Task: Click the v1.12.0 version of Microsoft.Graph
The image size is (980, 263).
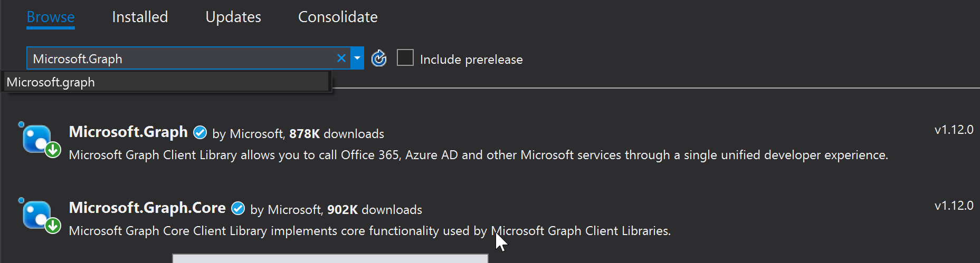Action: pyautogui.click(x=954, y=130)
